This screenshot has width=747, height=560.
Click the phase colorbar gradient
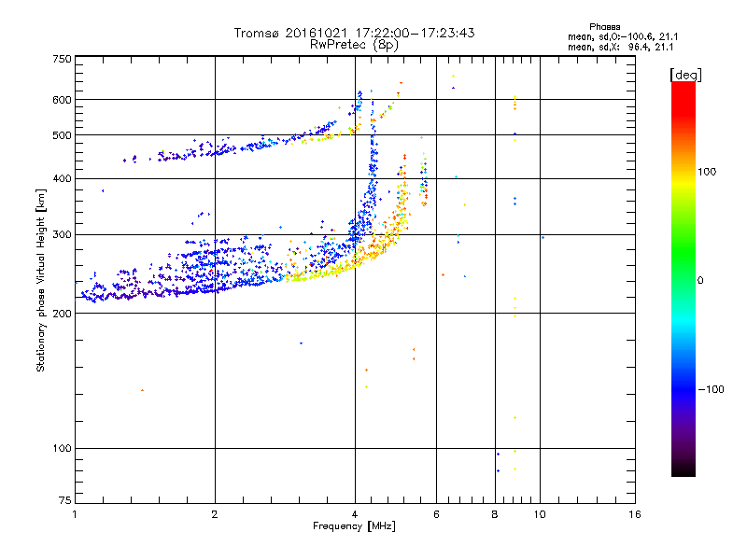click(684, 279)
